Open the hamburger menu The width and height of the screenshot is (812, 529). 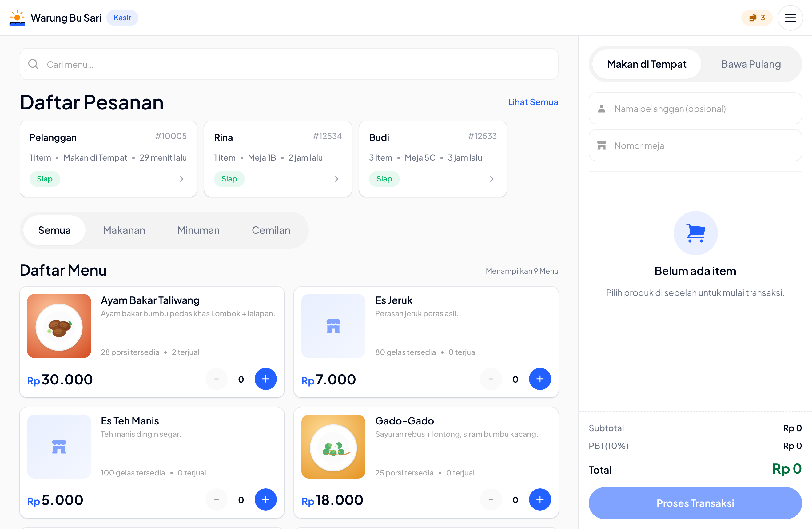point(790,18)
